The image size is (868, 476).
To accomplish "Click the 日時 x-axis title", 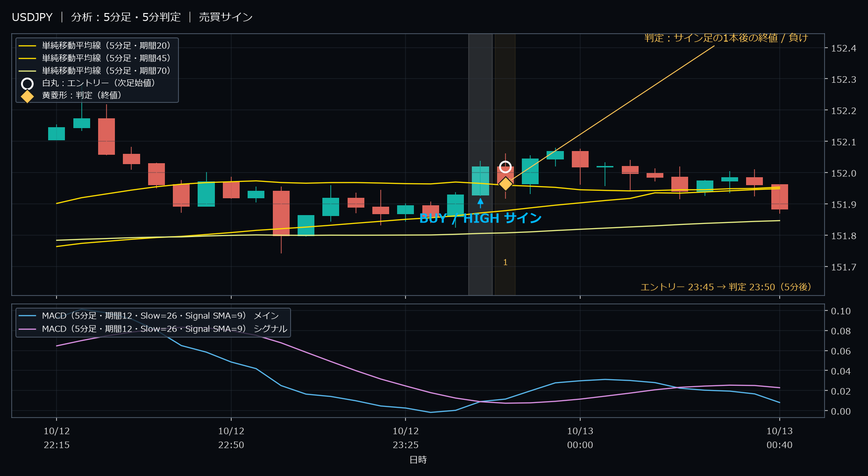I will coord(418,460).
